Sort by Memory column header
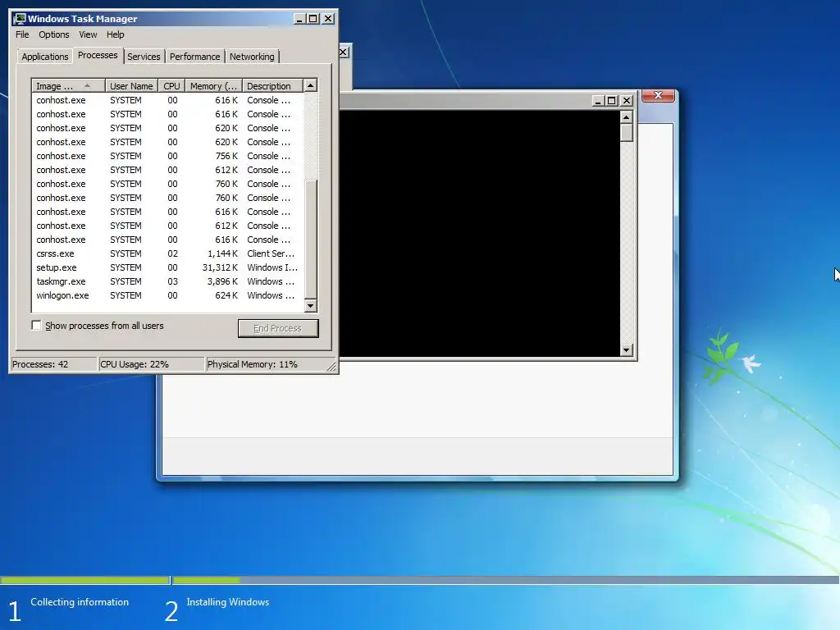This screenshot has height=630, width=840. (213, 85)
